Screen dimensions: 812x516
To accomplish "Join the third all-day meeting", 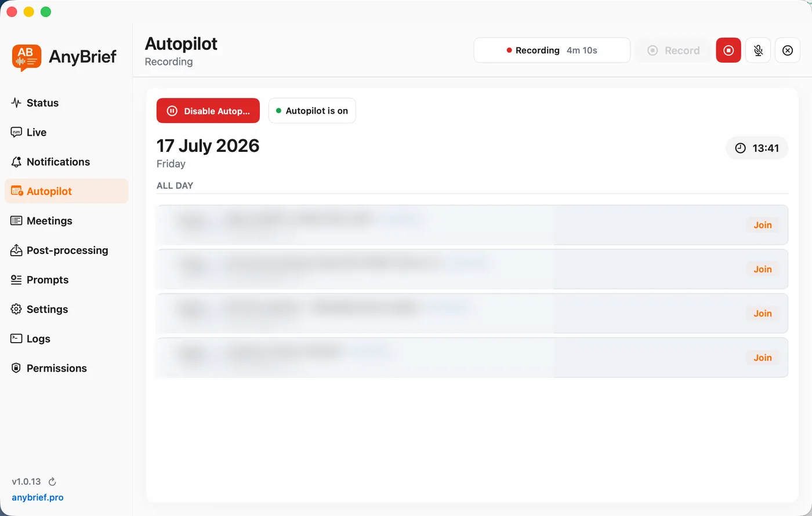I will [x=763, y=313].
